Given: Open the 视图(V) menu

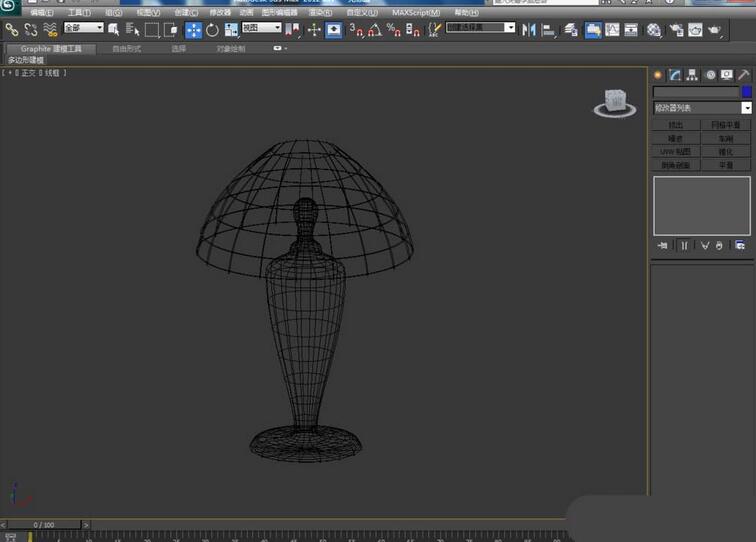Looking at the screenshot, I should pyautogui.click(x=148, y=13).
